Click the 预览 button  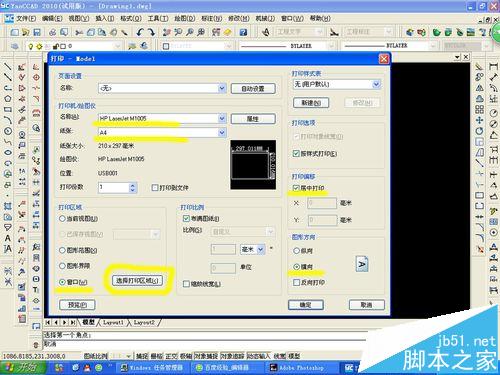point(77,305)
